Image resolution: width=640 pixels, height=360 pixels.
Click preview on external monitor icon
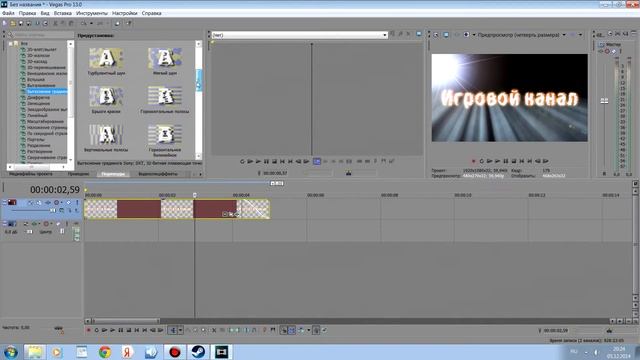click(x=446, y=35)
